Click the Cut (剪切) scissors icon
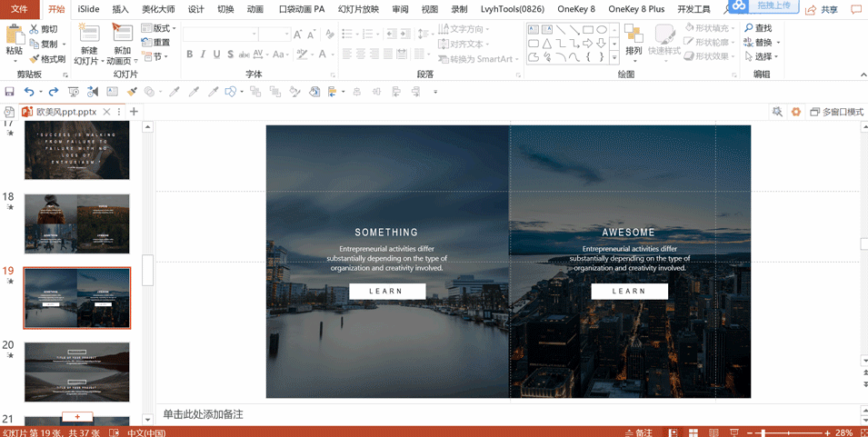This screenshot has width=868, height=437. tap(35, 29)
